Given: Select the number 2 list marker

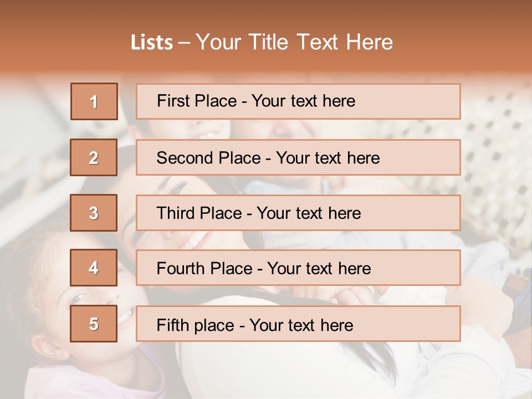Looking at the screenshot, I should (94, 157).
